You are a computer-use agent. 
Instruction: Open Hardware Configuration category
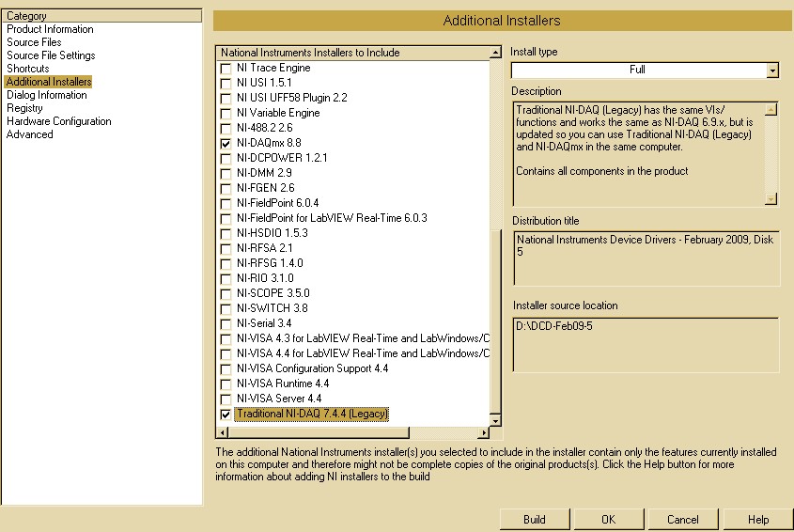pos(59,121)
